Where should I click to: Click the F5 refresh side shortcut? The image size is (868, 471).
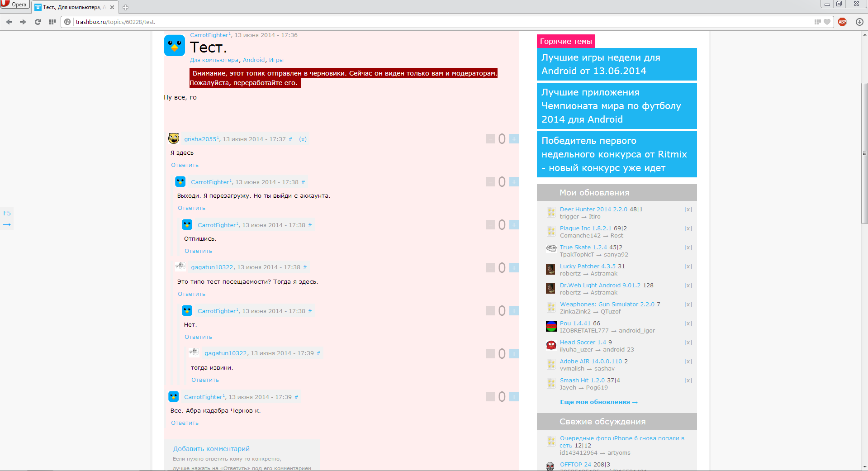[7, 213]
